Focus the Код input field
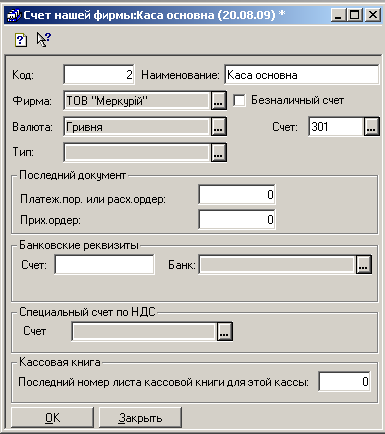 pos(99,75)
